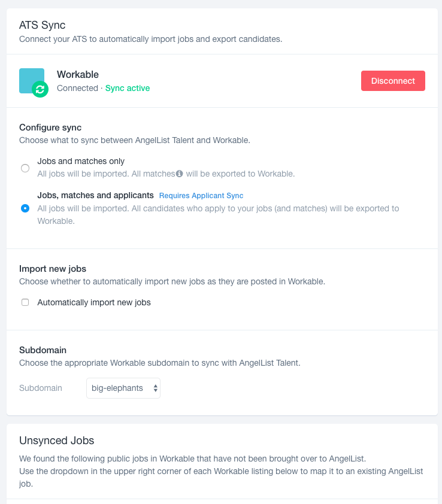
Task: Click the Unsynced Jobs section heading
Action: [x=57, y=441]
